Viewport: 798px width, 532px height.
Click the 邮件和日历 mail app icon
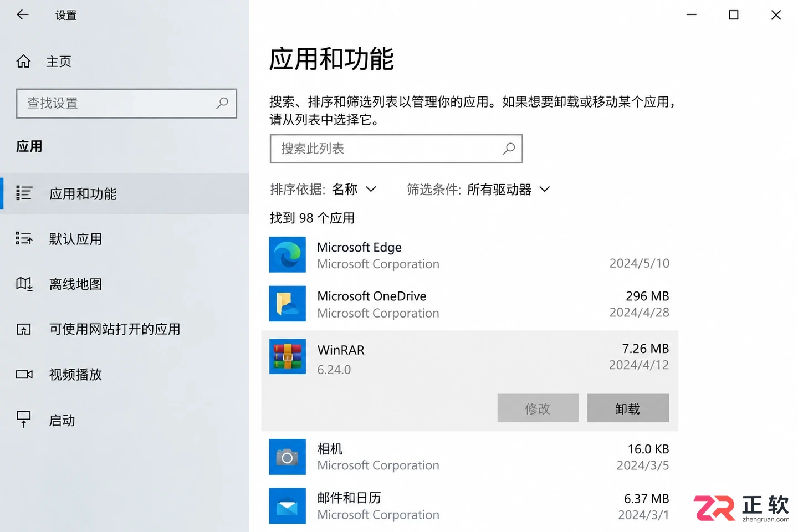tap(287, 506)
